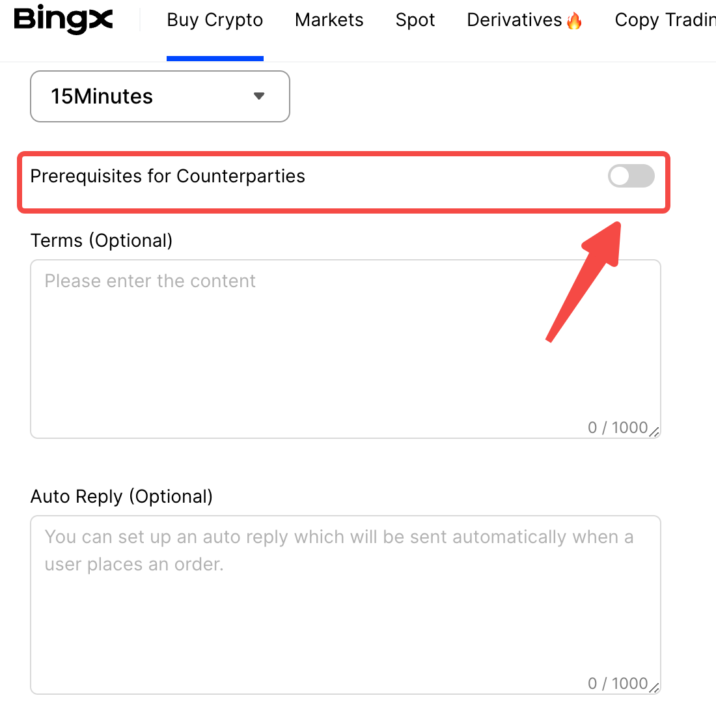Click the Auto Reply box resize handle
The image size is (716, 728).
[654, 688]
